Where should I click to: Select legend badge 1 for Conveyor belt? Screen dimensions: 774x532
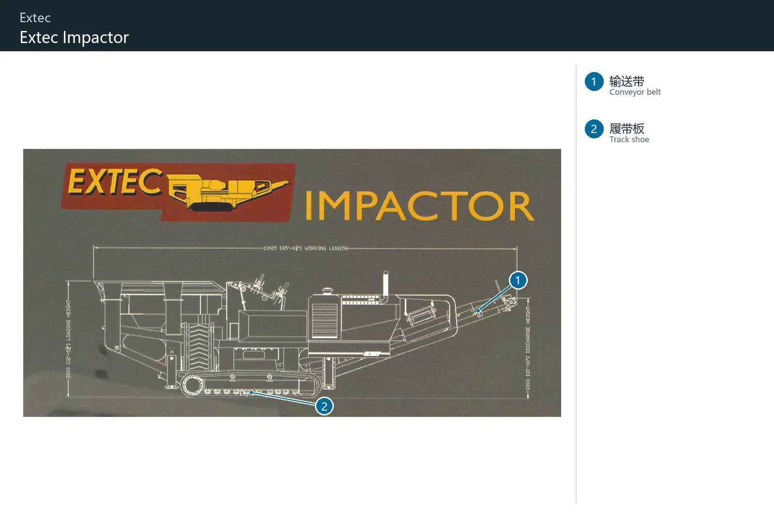pos(594,82)
